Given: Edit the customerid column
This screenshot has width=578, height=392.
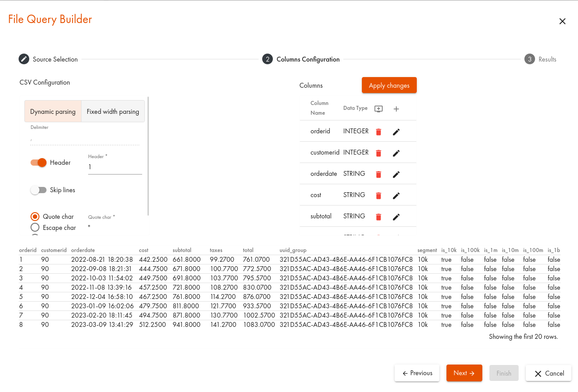Looking at the screenshot, I should tap(396, 153).
